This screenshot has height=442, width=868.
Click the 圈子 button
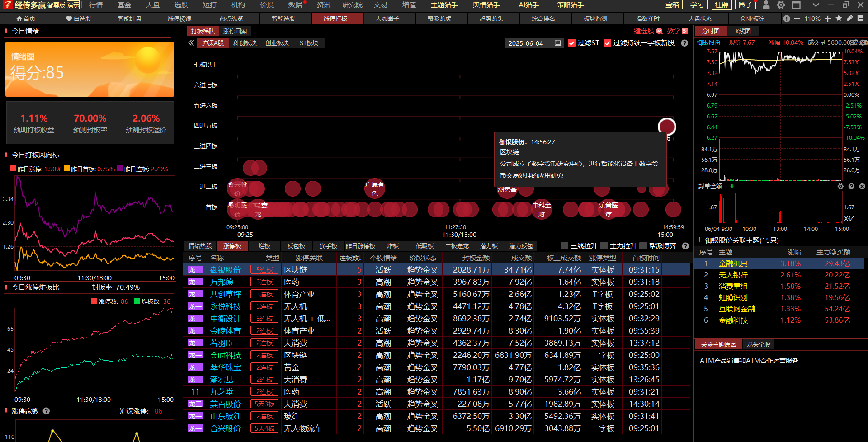tap(746, 5)
